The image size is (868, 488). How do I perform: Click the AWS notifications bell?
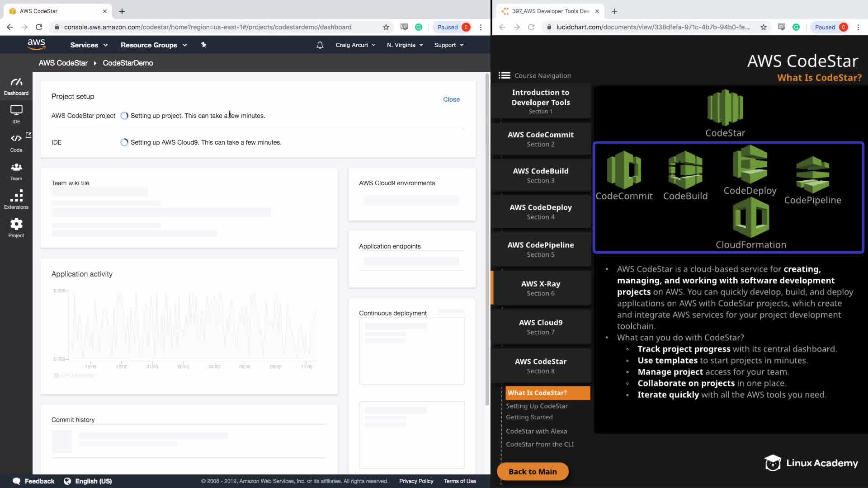pos(320,45)
